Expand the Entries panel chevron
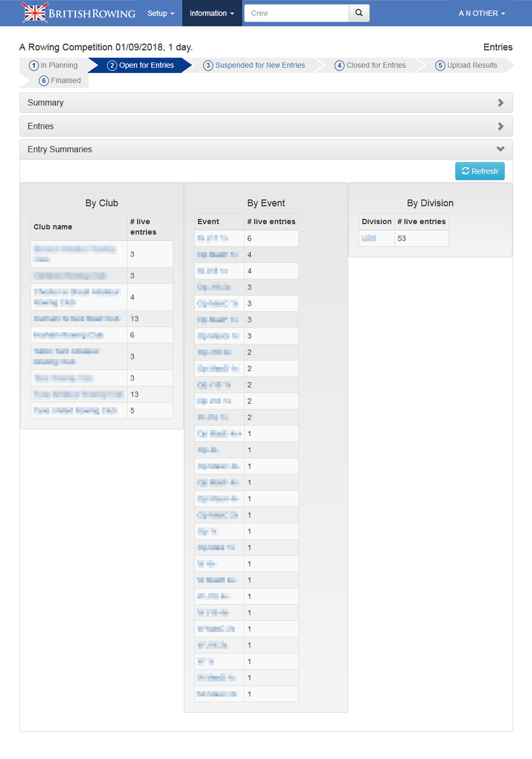The width and height of the screenshot is (532, 759). tap(501, 126)
